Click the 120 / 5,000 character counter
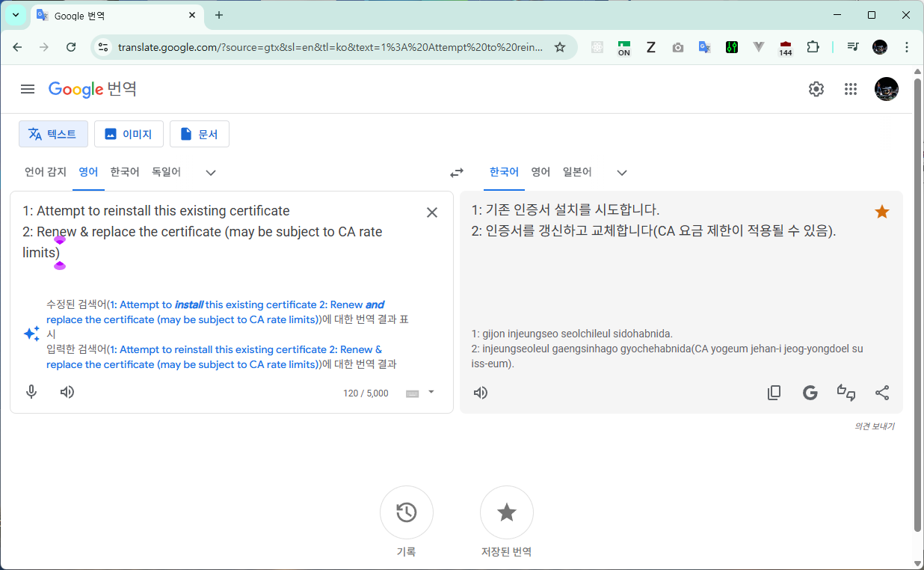The width and height of the screenshot is (924, 570). 366,393
